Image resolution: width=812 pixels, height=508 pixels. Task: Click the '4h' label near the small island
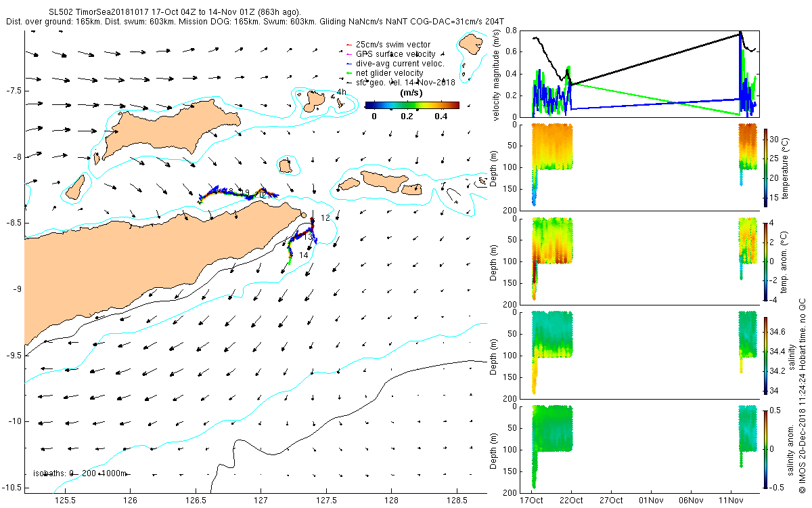tap(342, 92)
